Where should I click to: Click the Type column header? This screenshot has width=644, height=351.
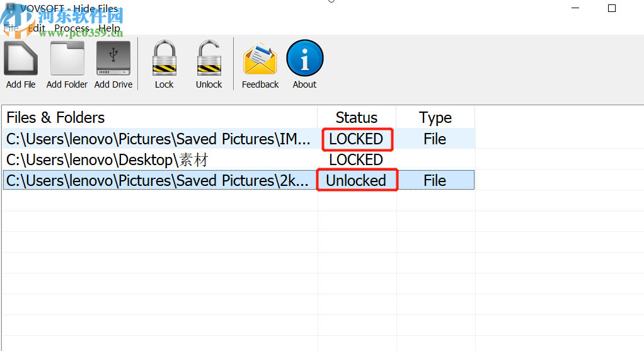tap(435, 118)
